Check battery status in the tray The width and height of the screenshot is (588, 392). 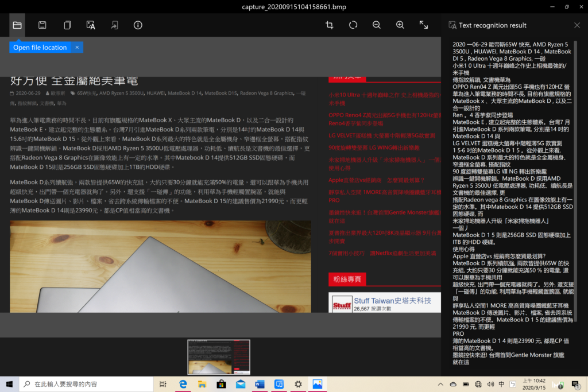click(466, 384)
